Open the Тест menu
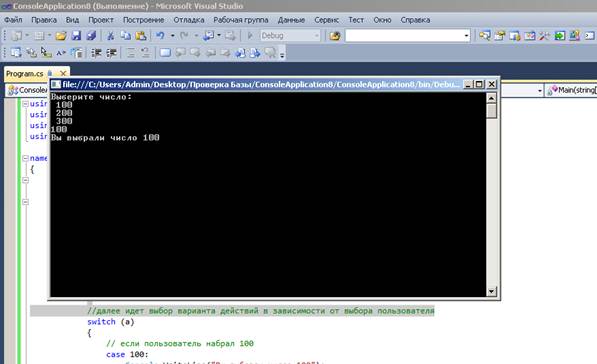The width and height of the screenshot is (597, 364). (356, 20)
